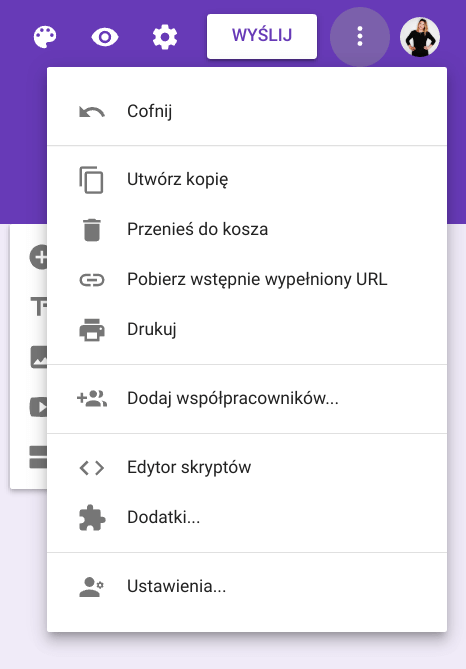This screenshot has width=466, height=669.
Task: Click the eye preview icon
Action: pyautogui.click(x=105, y=37)
